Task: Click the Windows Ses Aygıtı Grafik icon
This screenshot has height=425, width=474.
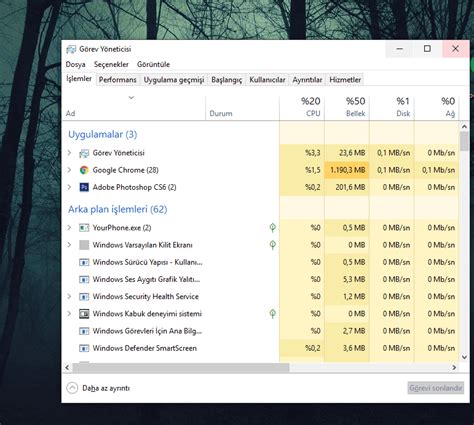Action: tap(84, 279)
